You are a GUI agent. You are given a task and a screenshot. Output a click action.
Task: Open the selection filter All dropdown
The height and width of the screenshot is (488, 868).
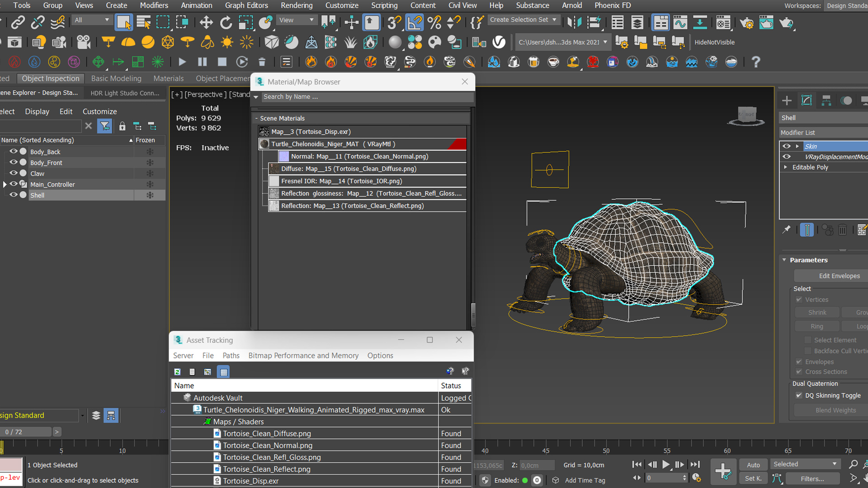[93, 20]
